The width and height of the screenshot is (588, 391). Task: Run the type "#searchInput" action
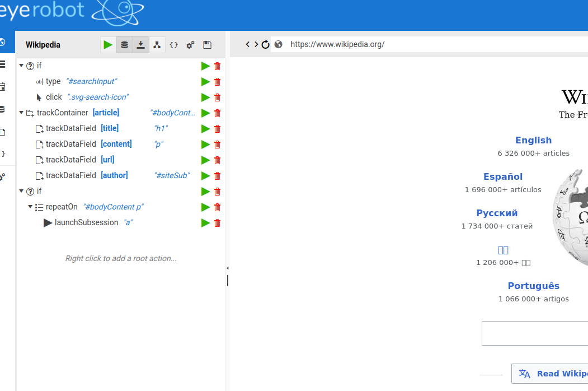point(205,82)
